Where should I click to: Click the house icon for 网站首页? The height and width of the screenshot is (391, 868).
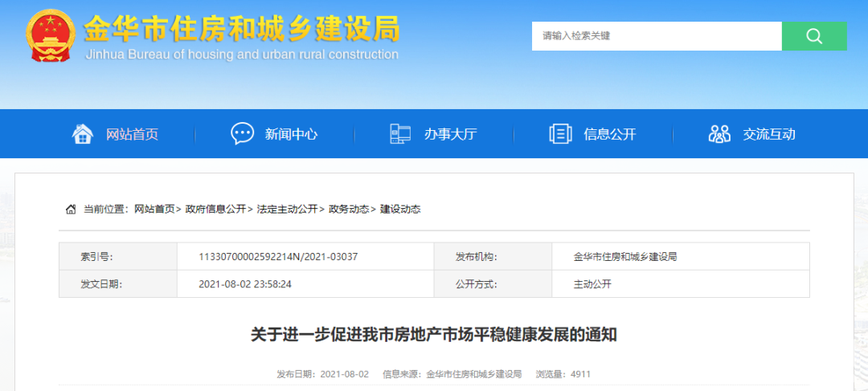pyautogui.click(x=82, y=134)
